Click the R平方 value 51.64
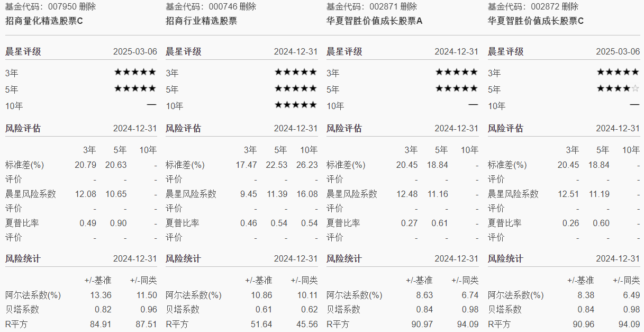 coord(261,324)
